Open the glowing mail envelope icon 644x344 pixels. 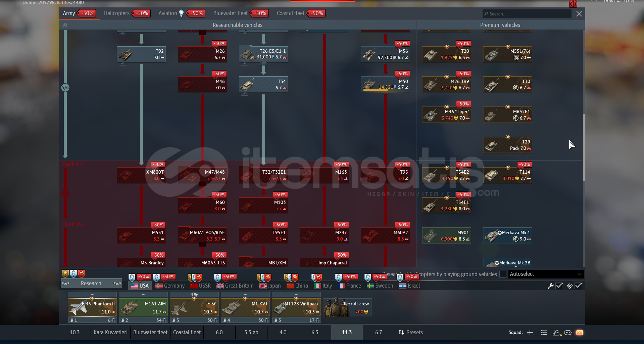(580, 333)
